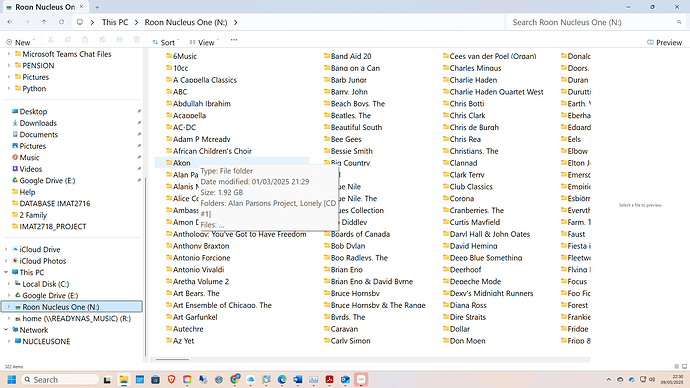Image resolution: width=690 pixels, height=388 pixels.
Task: Click the Rename toolbar icon
Action: point(102,40)
